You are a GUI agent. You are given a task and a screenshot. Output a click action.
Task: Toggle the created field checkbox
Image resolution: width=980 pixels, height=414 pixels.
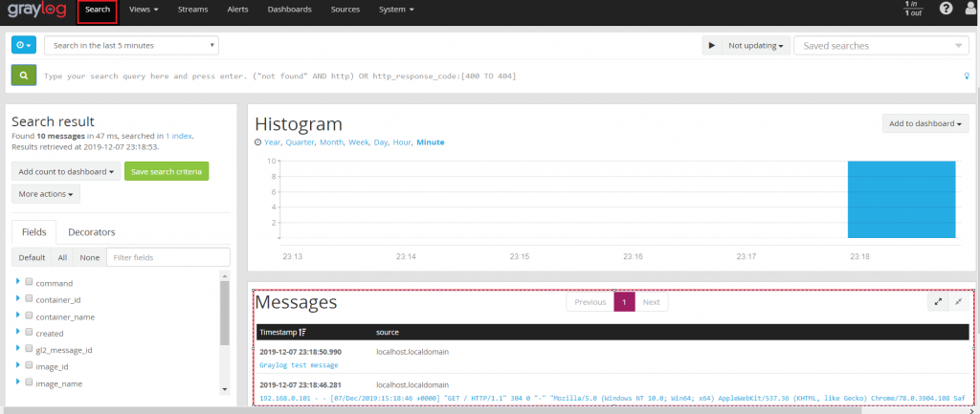point(29,332)
